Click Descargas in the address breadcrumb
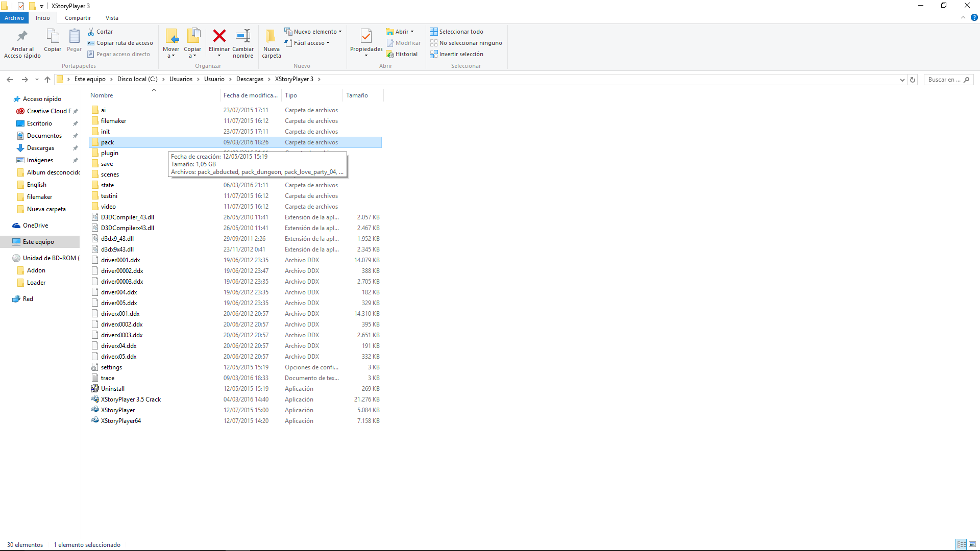 (250, 79)
